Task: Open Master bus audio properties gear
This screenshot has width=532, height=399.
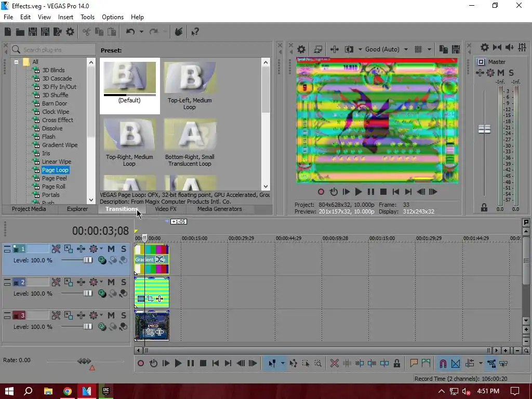Action: tap(485, 47)
